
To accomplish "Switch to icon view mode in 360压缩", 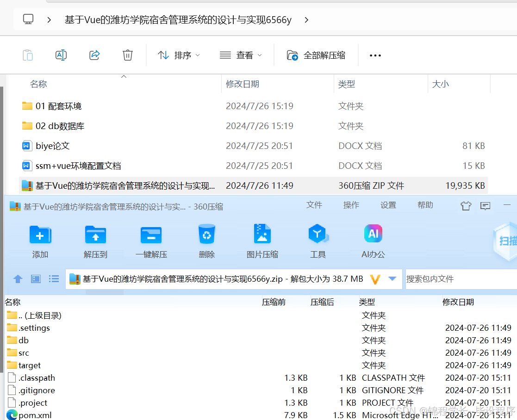I will (x=36, y=279).
